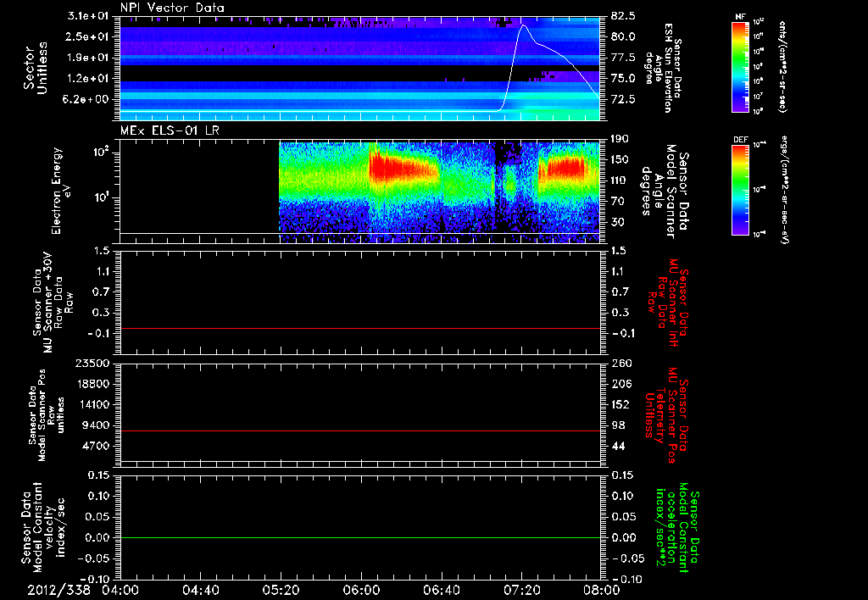Viewport: 868px width, 600px height.
Task: Click the 04:40 time axis label
Action: coord(200,591)
